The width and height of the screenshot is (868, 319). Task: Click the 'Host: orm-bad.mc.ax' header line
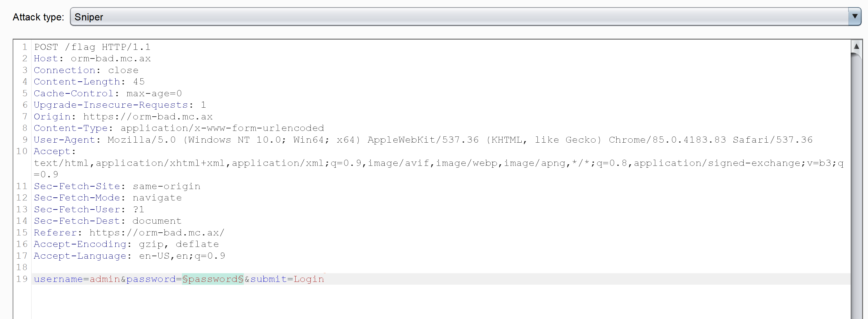pyautogui.click(x=92, y=59)
